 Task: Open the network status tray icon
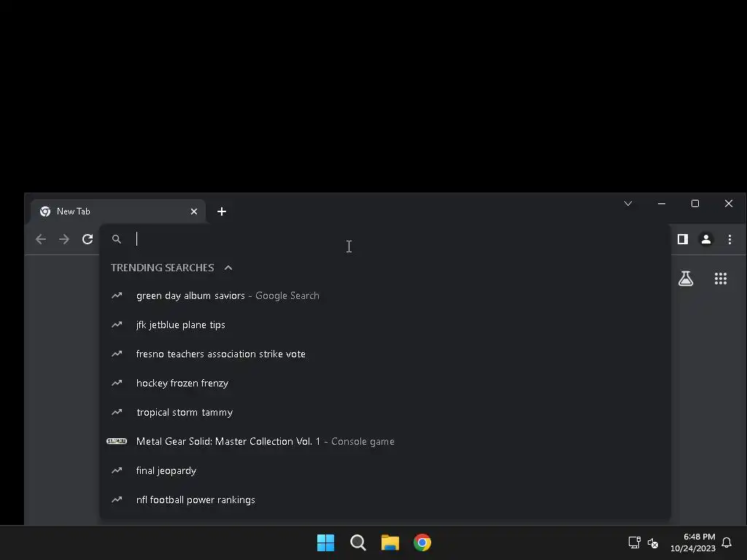[x=634, y=542]
